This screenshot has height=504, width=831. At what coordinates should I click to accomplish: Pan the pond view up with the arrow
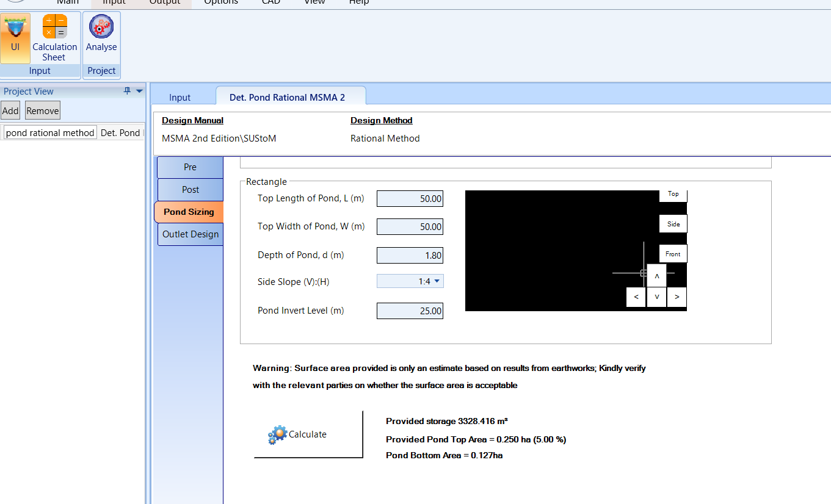pos(656,275)
